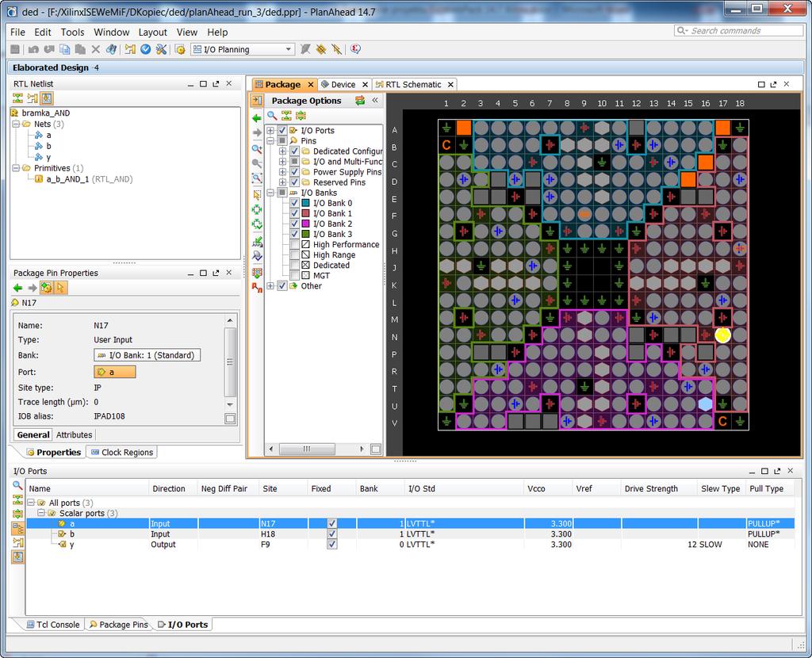Click the Find binoculars toolbar icon
The height and width of the screenshot is (658, 812).
tap(111, 49)
